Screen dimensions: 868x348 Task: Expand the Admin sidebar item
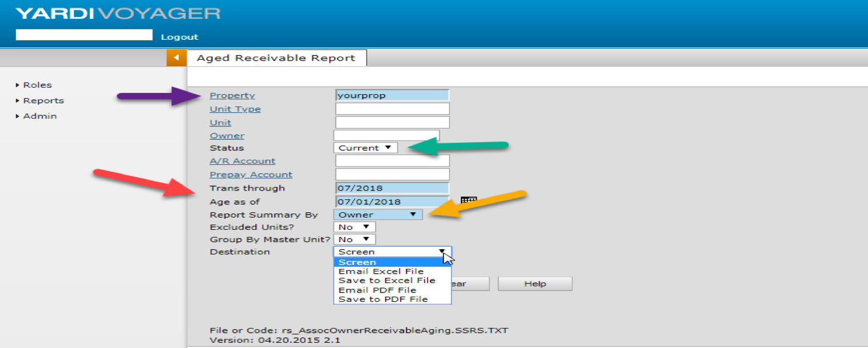tap(39, 116)
